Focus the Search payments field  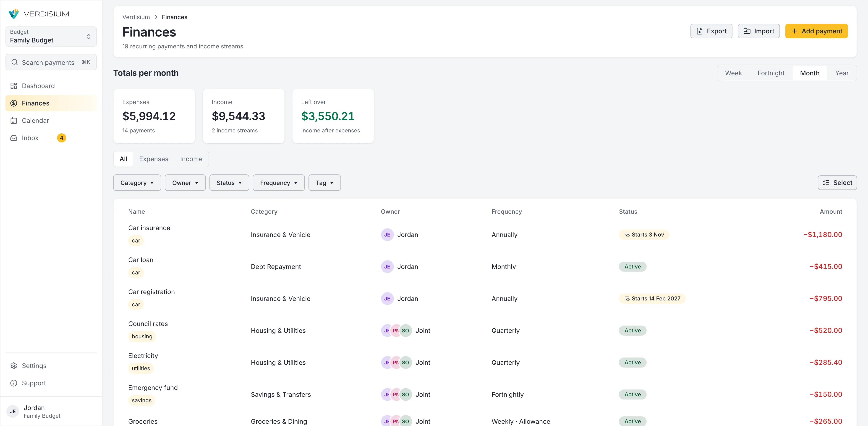(51, 62)
